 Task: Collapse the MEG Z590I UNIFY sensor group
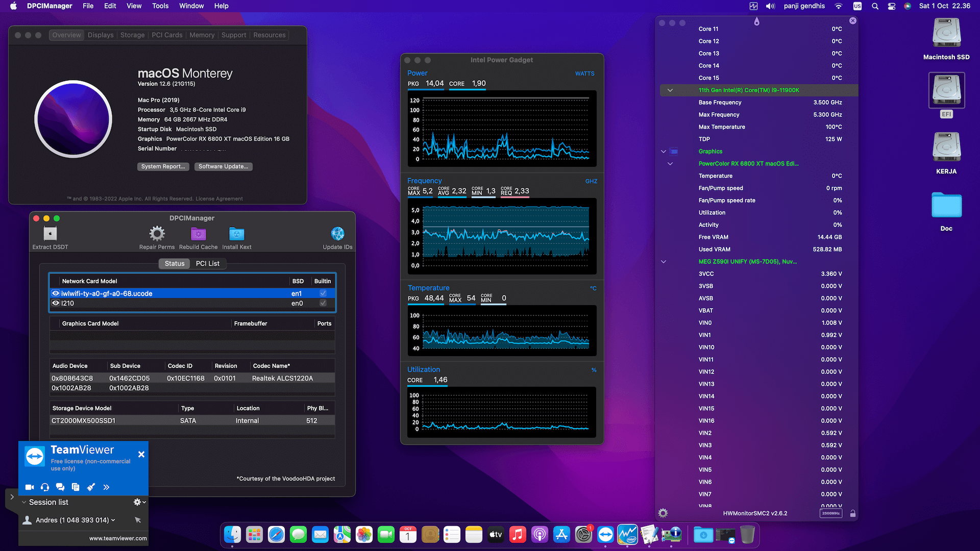coord(664,261)
